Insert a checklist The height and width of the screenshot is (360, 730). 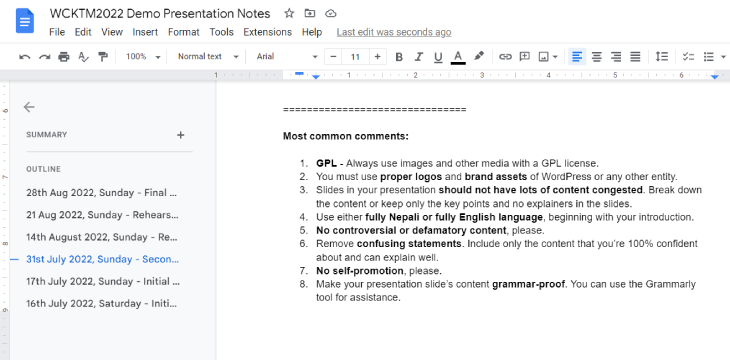(x=688, y=57)
